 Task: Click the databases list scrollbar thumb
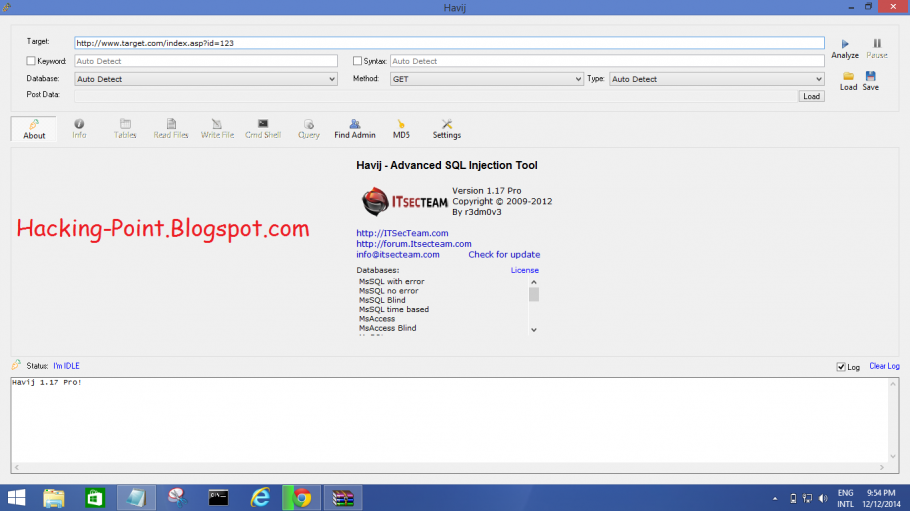click(534, 294)
